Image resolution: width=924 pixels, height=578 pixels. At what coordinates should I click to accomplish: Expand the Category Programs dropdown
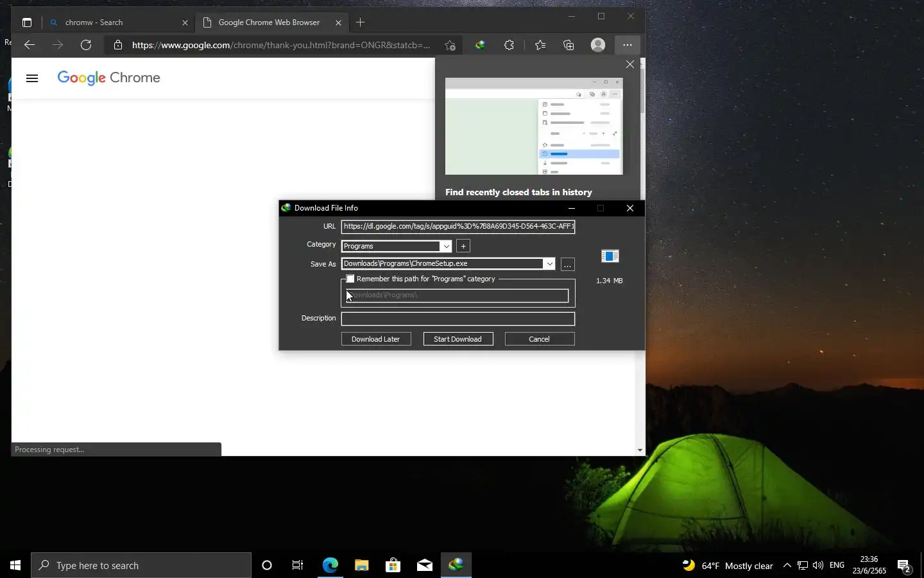tap(446, 246)
